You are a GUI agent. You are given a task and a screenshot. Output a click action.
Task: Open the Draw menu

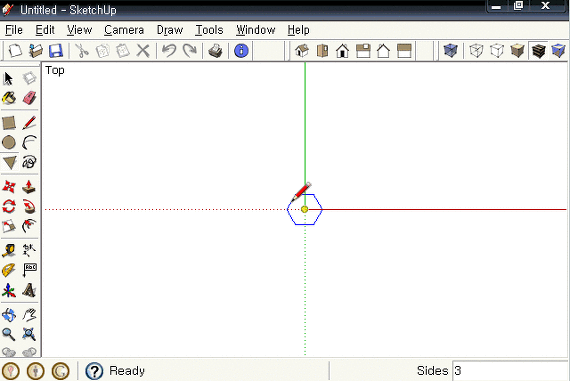coord(170,30)
